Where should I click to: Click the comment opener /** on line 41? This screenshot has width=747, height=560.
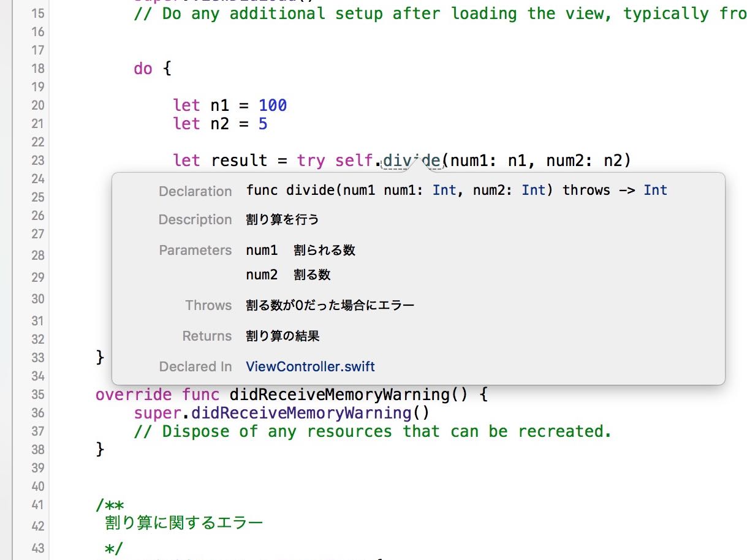[110, 505]
